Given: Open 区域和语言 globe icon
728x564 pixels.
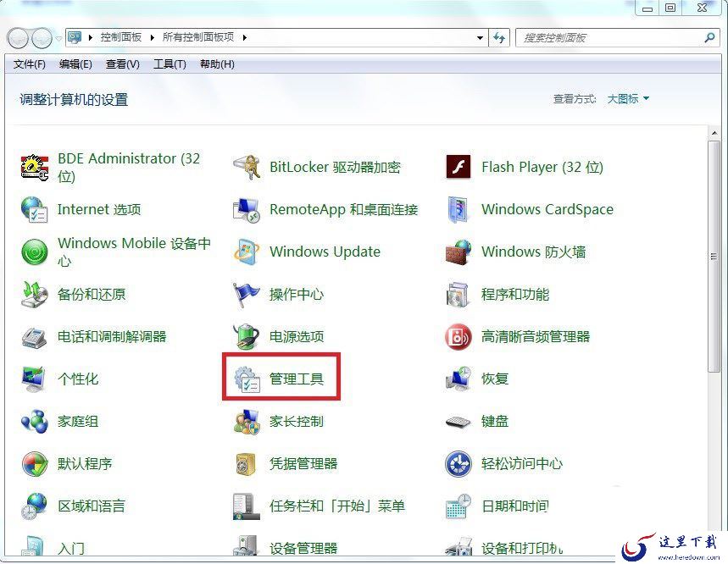Looking at the screenshot, I should click(35, 506).
